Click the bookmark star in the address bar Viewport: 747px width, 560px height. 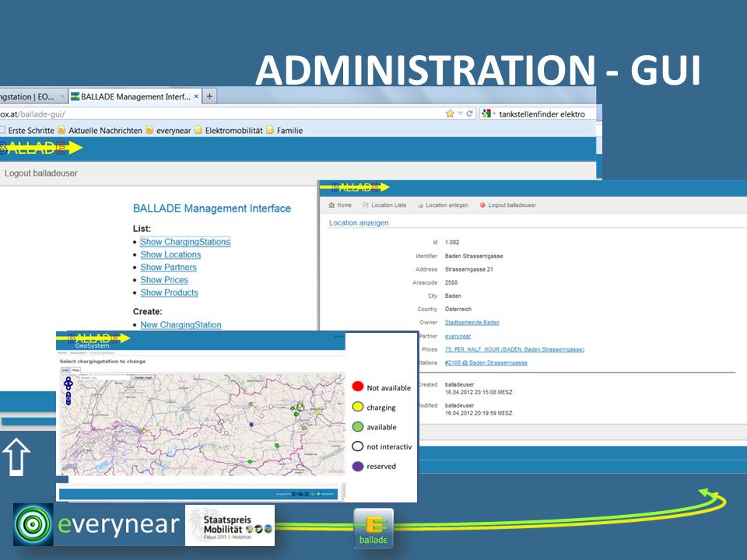450,114
